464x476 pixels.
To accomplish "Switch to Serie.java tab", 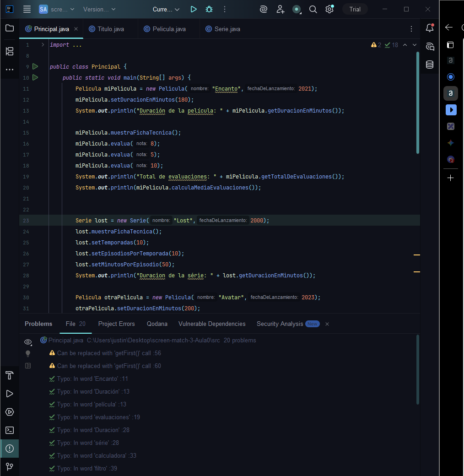I will [223, 29].
